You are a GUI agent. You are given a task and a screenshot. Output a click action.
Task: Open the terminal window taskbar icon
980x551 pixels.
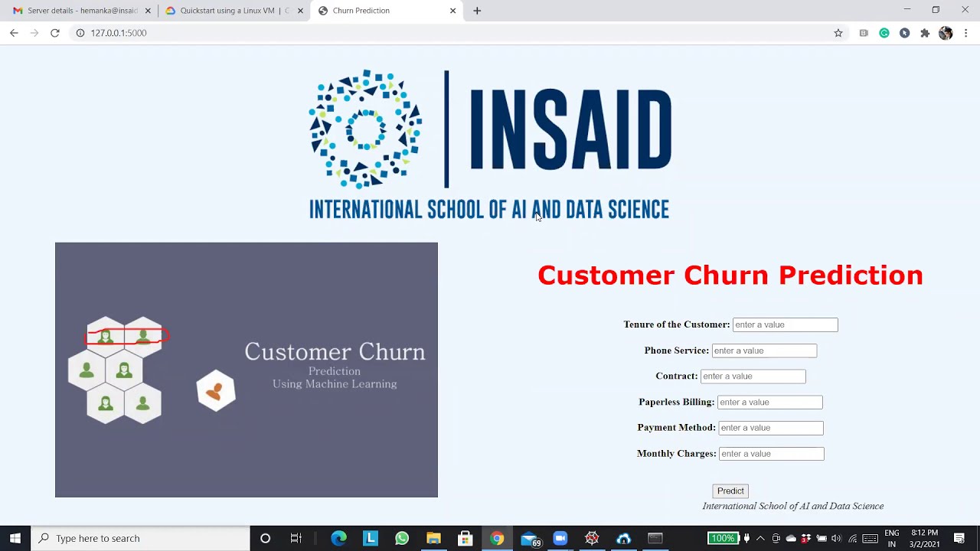[655, 538]
